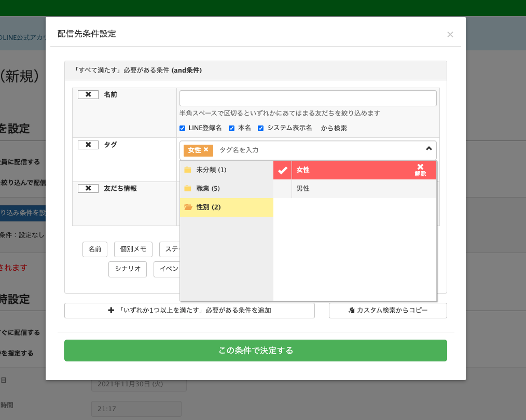Add 名前 condition button
This screenshot has height=420, width=526.
[x=95, y=249]
